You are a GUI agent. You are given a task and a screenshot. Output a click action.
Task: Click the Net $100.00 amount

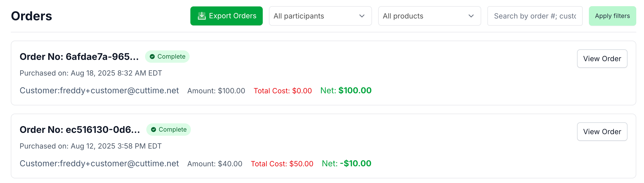tap(346, 90)
